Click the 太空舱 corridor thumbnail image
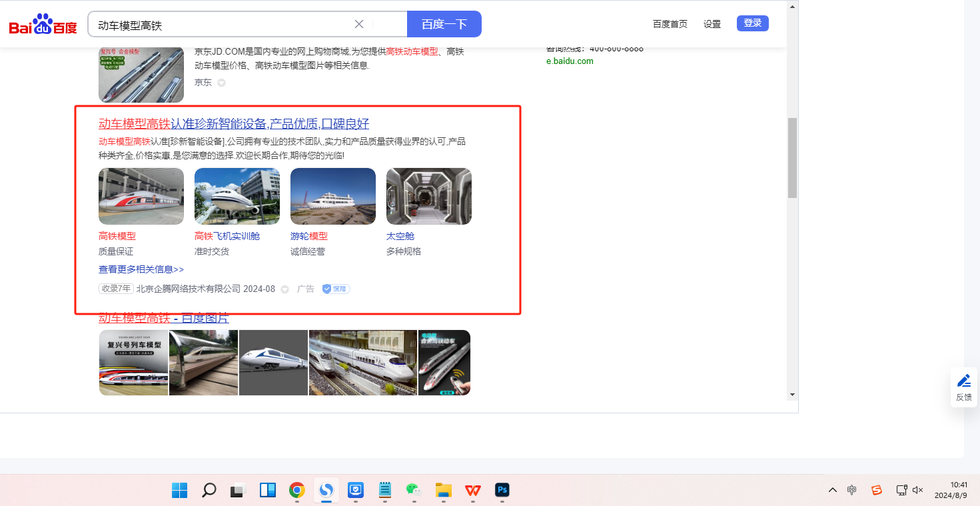This screenshot has width=980, height=506. [429, 196]
